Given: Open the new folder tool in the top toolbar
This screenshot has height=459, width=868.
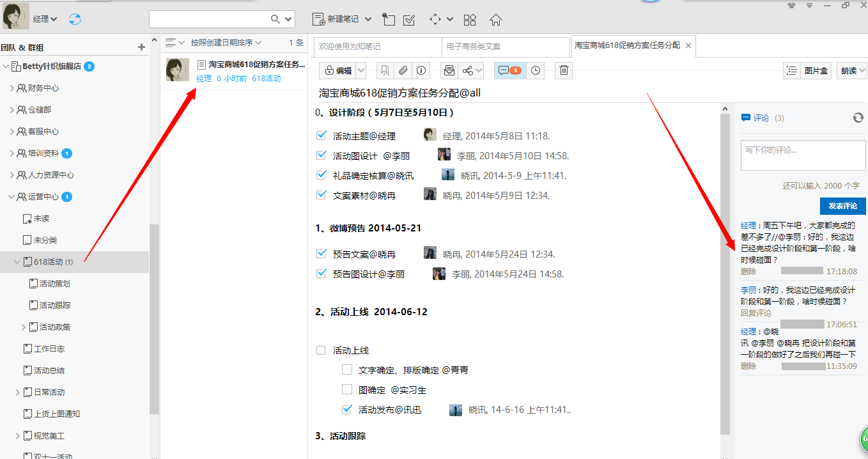Looking at the screenshot, I should coord(388,19).
